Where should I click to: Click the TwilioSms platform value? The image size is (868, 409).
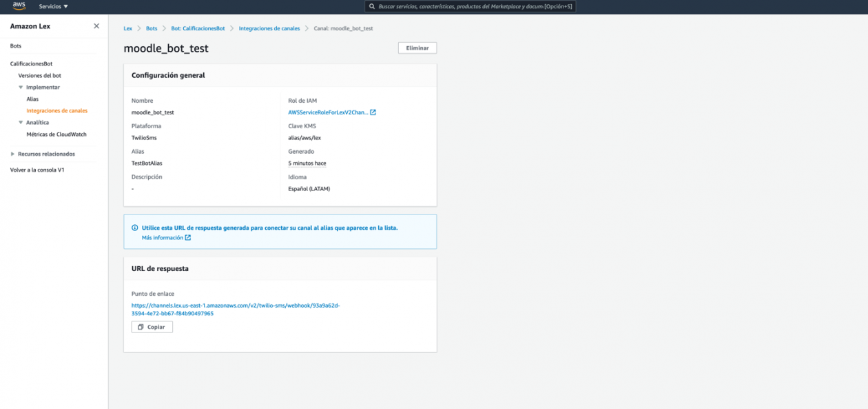point(144,138)
